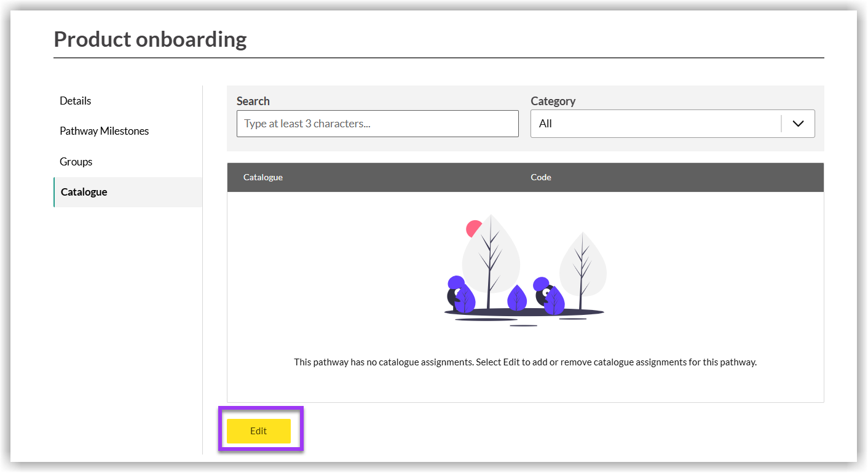
Task: Select the Product onboarding page title
Action: coord(150,39)
